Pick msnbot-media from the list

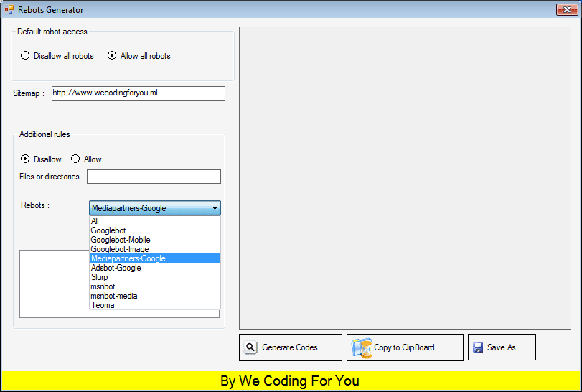(x=155, y=296)
